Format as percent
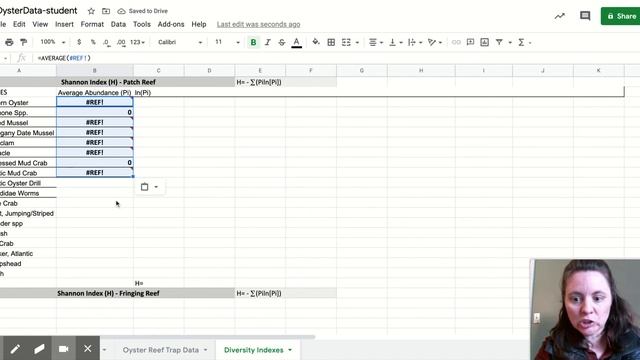Screen dimensions: 640x360 [93, 42]
